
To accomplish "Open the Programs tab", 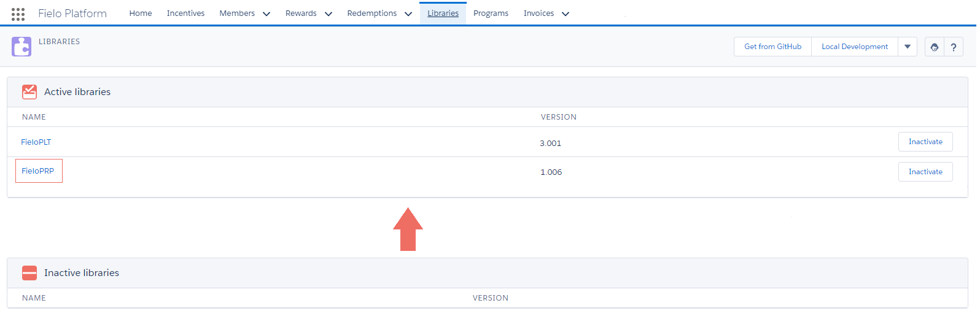I will coord(491,13).
